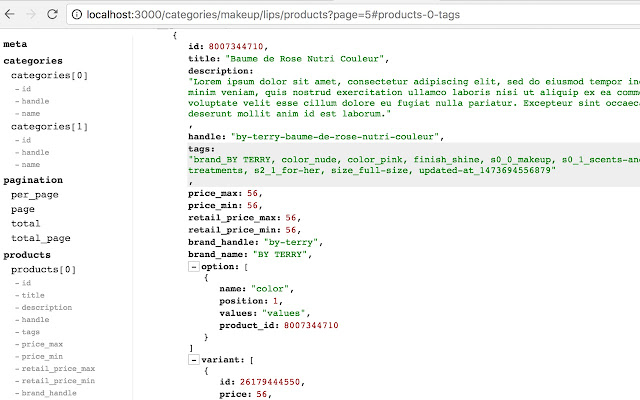
Task: Click title "Baume de Rose Nutri Couleur"
Action: pyautogui.click(x=304, y=59)
